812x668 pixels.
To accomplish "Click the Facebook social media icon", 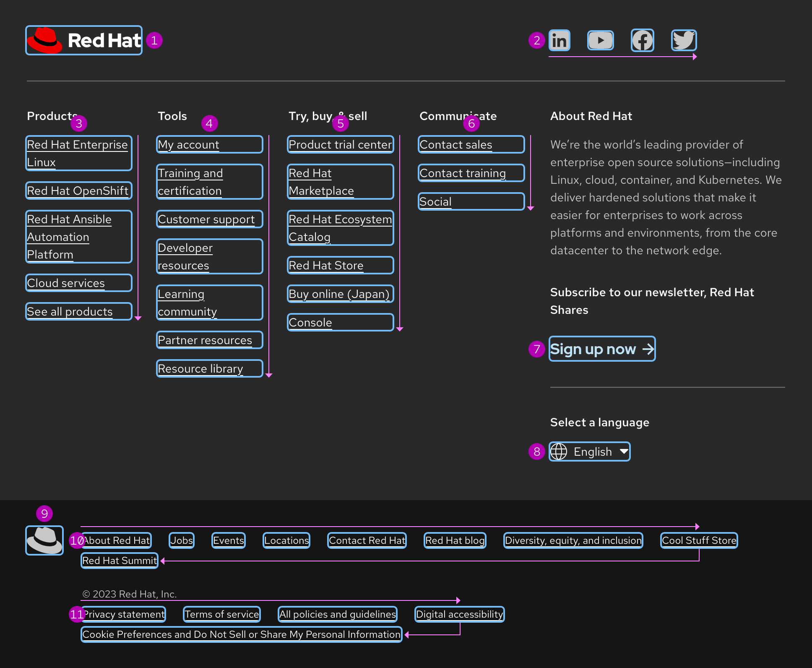I will [x=641, y=40].
